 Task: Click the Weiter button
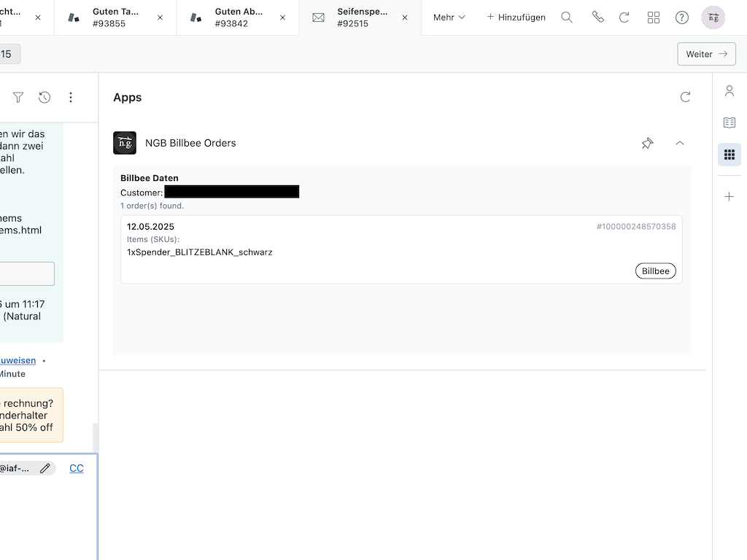705,53
